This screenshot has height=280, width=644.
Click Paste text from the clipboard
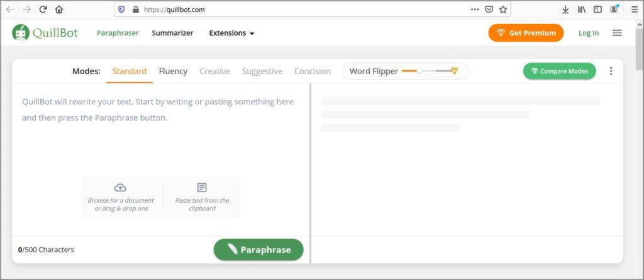[x=202, y=205]
